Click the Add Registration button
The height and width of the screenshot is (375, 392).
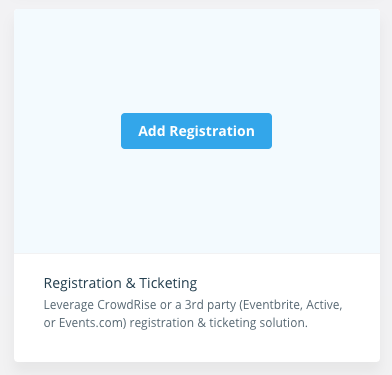click(x=196, y=131)
